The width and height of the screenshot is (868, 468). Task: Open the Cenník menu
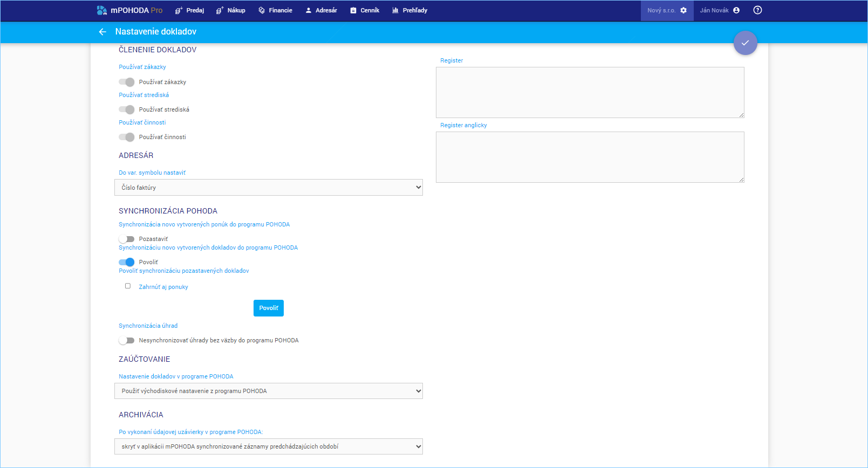365,10
